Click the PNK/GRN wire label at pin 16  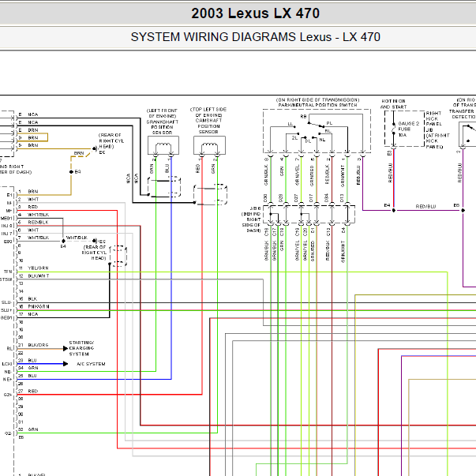pos(39,306)
